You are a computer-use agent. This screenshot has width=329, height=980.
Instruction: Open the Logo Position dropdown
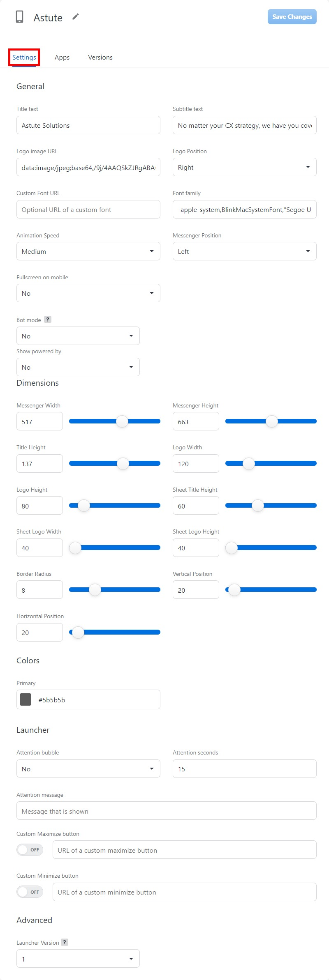coord(244,167)
